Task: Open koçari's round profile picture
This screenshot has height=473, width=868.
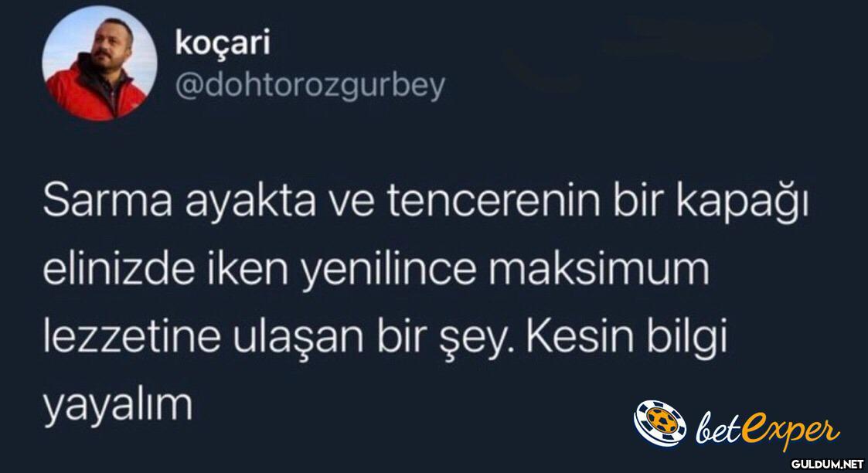Action: pyautogui.click(x=100, y=63)
